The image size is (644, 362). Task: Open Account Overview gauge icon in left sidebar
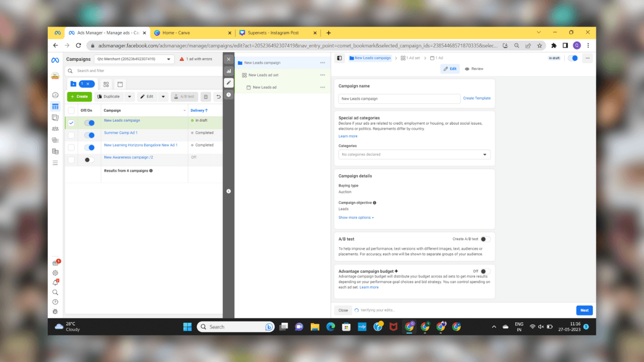point(55,95)
